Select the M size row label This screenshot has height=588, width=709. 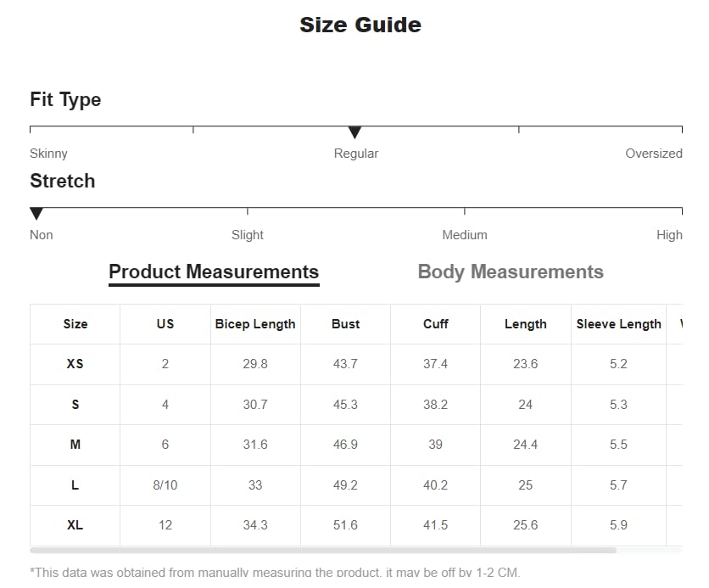click(x=75, y=445)
